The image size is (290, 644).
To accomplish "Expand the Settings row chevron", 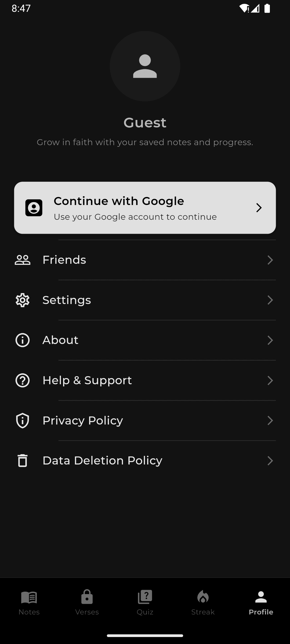I will coord(270,300).
